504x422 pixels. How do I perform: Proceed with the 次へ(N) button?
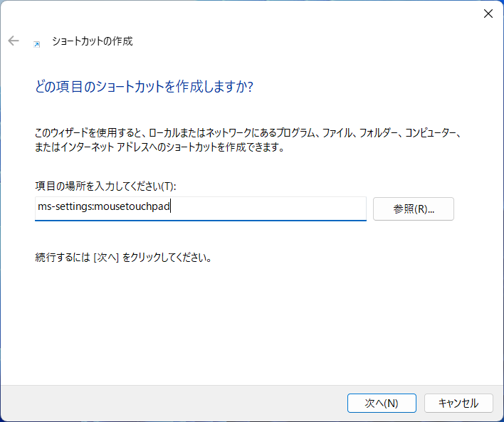(x=382, y=403)
